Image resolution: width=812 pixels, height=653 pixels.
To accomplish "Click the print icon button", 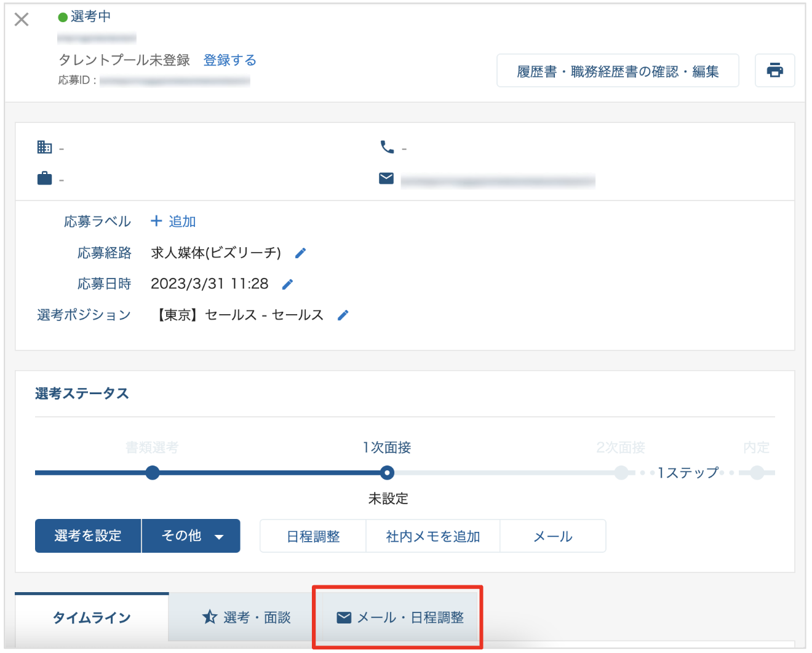I will click(x=774, y=70).
